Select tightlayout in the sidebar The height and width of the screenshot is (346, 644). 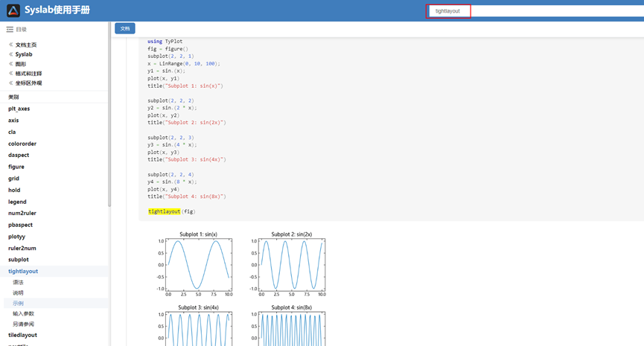tap(23, 272)
